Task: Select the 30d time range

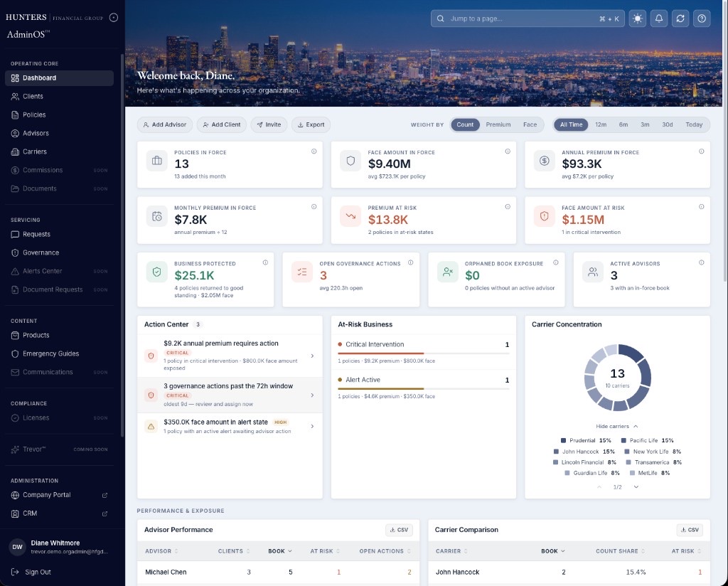Action: click(x=667, y=124)
